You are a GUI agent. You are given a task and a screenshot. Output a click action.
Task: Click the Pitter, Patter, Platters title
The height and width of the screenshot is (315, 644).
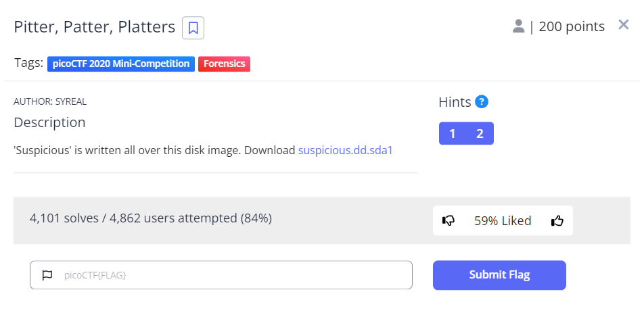point(94,27)
